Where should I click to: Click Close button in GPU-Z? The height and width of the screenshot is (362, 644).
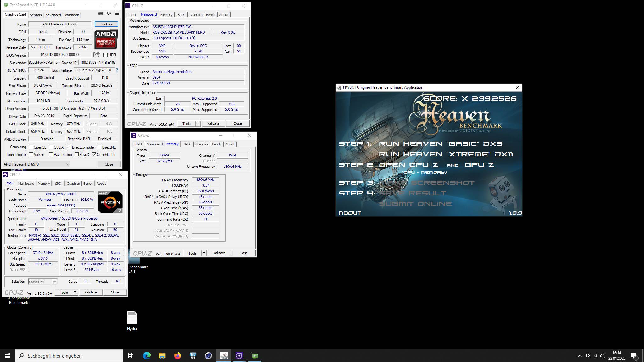109,164
